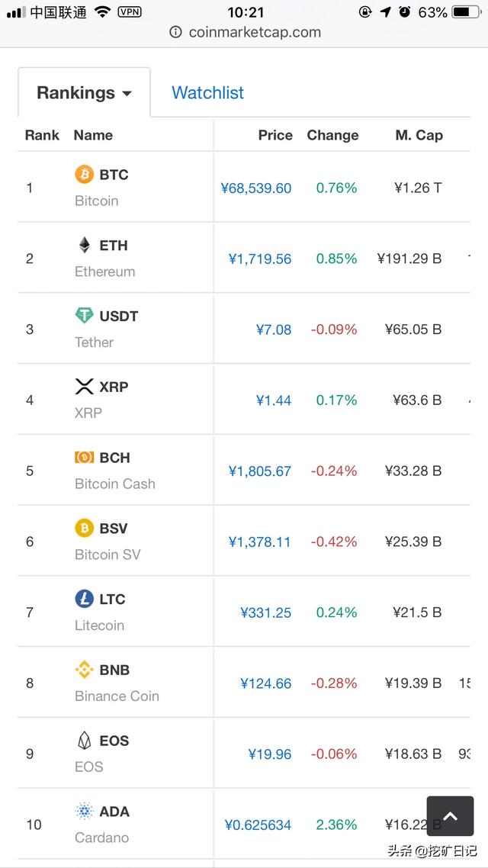
Task: Click the Bitcoin BTC coin icon
Action: (x=84, y=175)
